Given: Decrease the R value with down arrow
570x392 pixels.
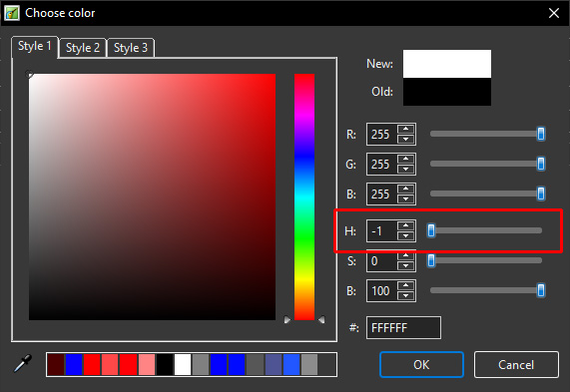Looking at the screenshot, I should tap(405, 139).
